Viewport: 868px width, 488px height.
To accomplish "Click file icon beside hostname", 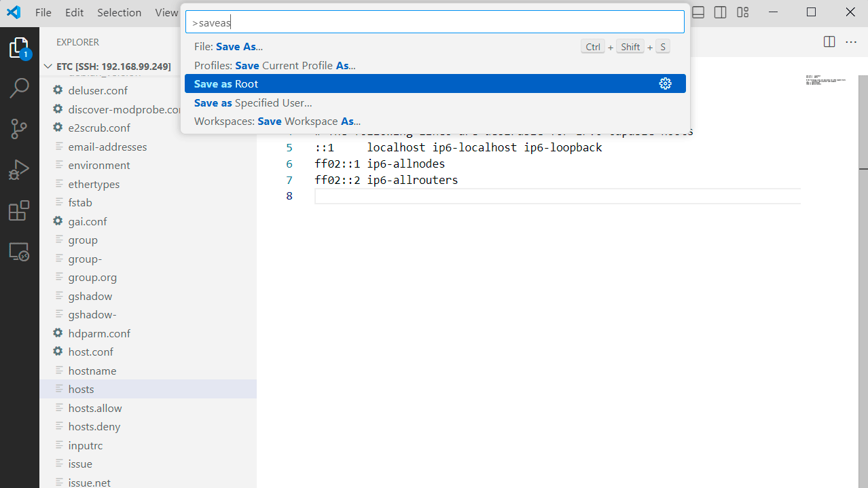I will point(58,371).
